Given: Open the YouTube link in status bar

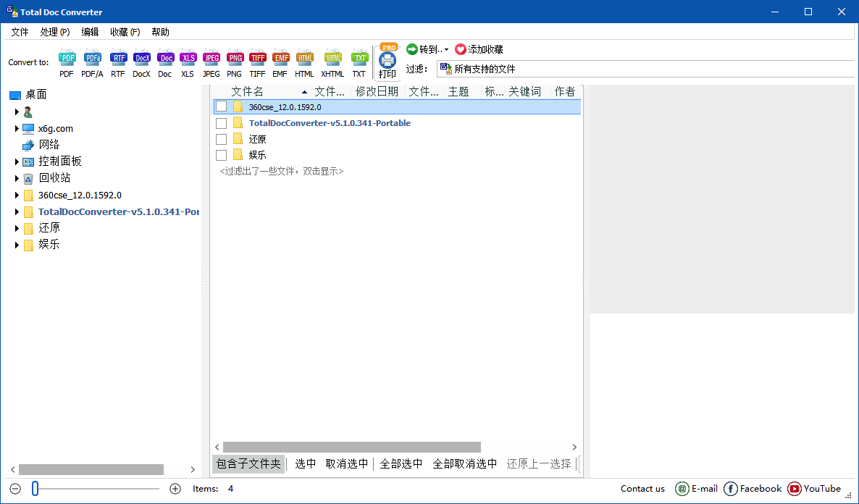Looking at the screenshot, I should tap(814, 489).
